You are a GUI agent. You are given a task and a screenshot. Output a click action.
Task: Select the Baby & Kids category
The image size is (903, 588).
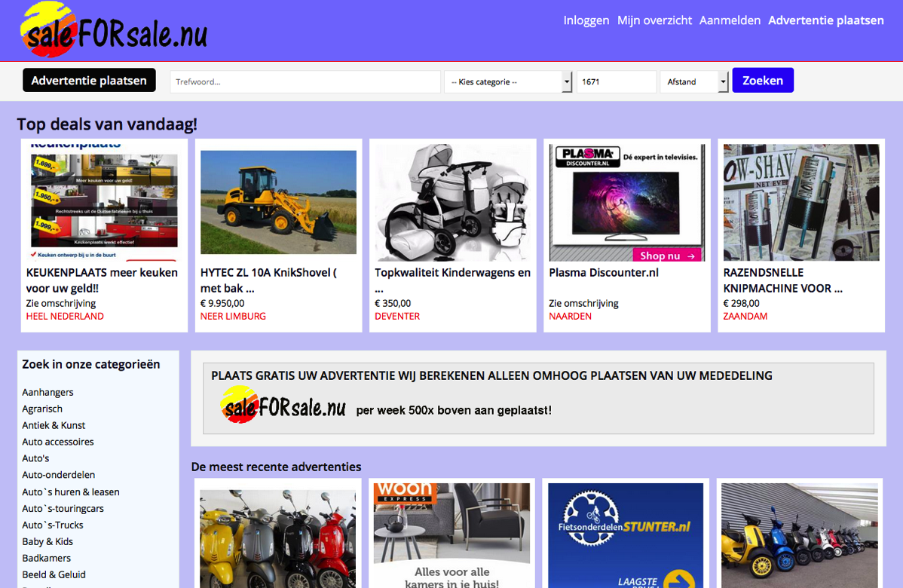click(47, 541)
